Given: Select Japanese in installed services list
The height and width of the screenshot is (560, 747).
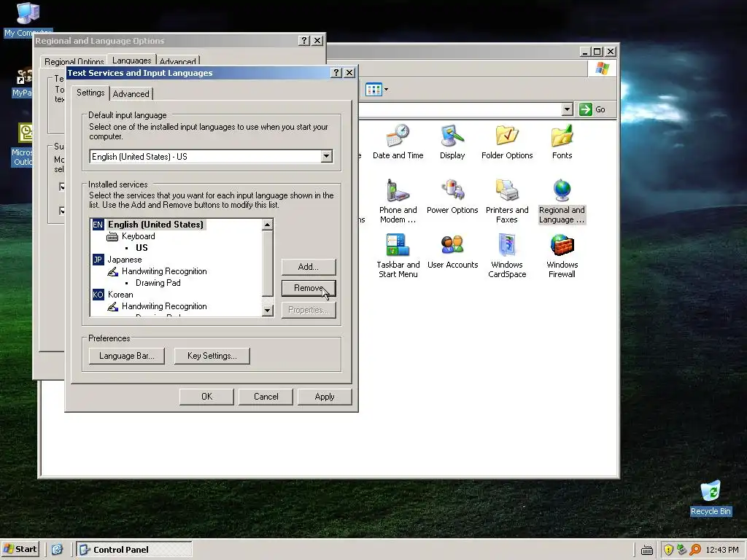Looking at the screenshot, I should coord(124,260).
